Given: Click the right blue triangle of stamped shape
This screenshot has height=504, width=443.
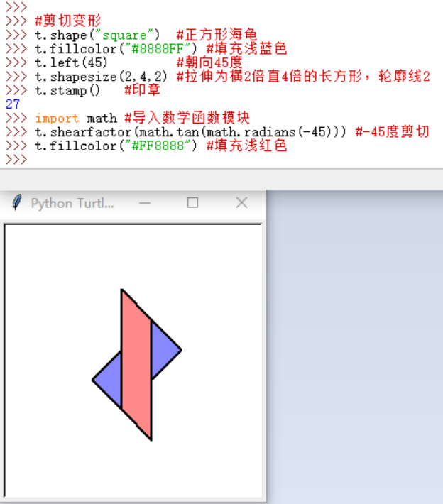Looking at the screenshot, I should 164,351.
